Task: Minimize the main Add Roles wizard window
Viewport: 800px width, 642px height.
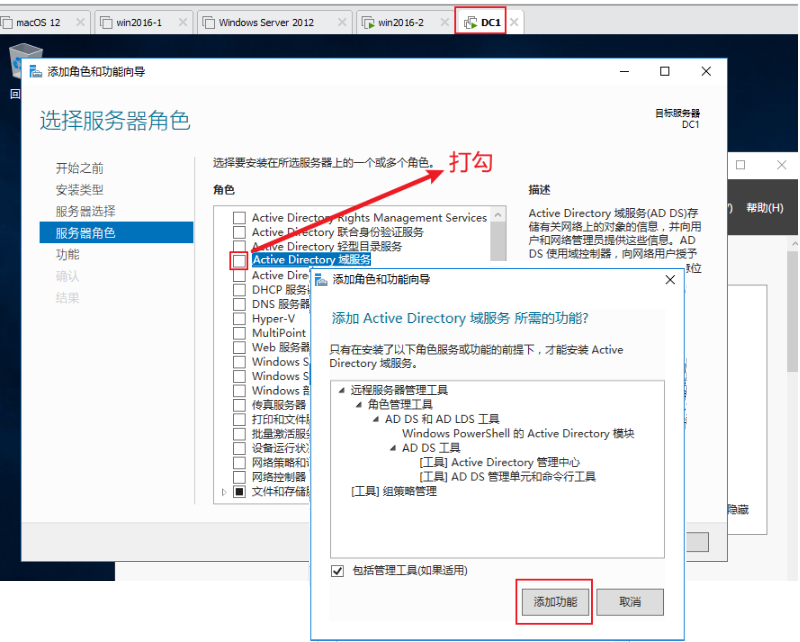Action: (x=624, y=71)
